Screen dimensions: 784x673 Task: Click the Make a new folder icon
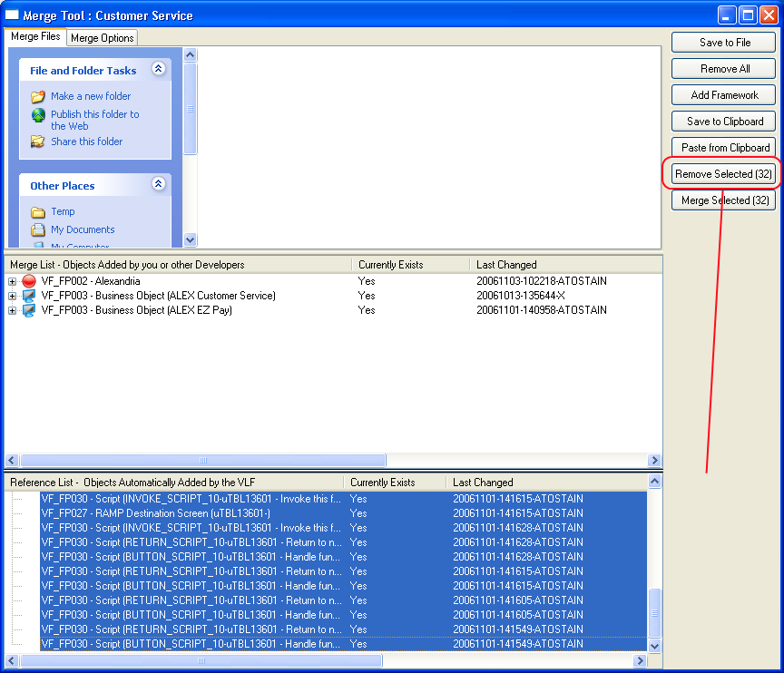point(38,96)
